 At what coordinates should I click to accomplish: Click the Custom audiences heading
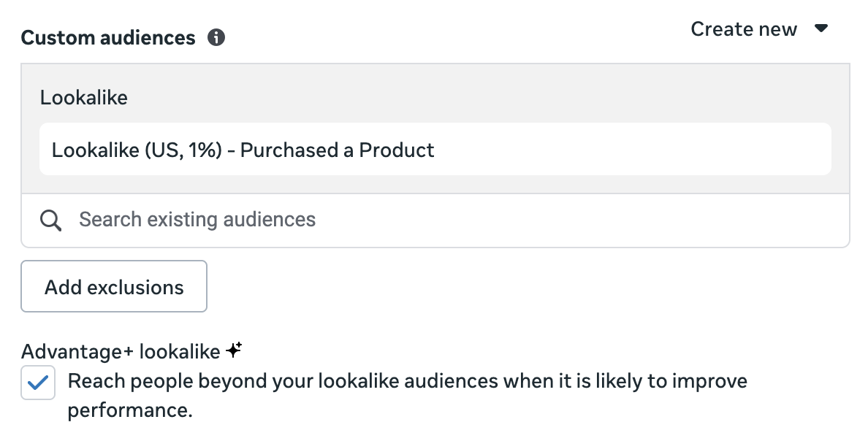click(x=108, y=38)
